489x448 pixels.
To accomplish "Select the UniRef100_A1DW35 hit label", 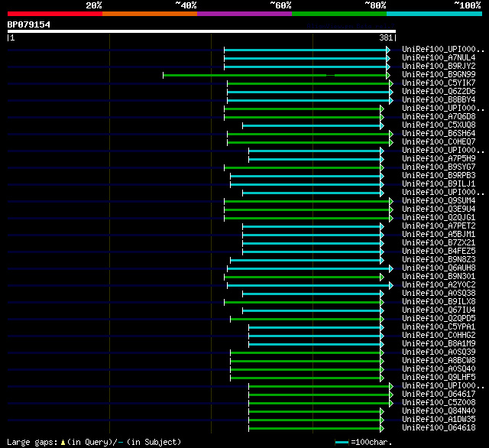I will point(439,420).
